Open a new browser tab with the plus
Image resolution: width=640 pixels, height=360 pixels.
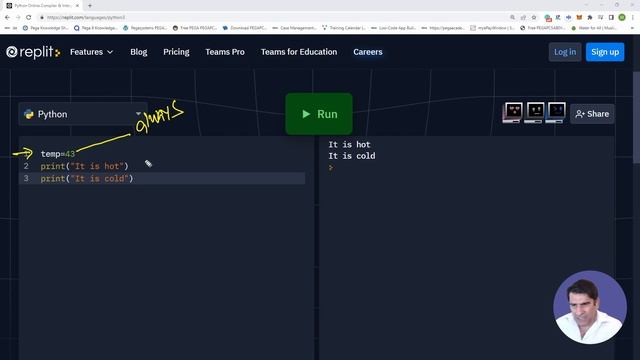(x=90, y=6)
